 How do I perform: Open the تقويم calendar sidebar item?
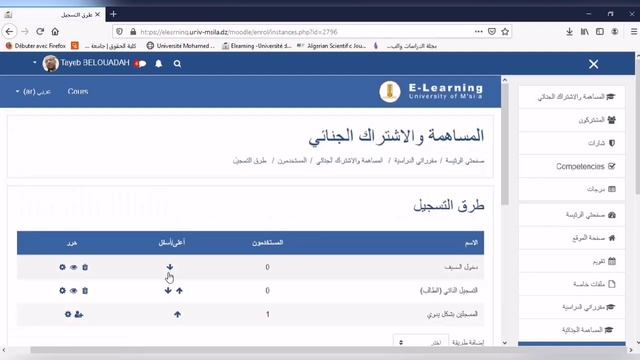(x=571, y=261)
